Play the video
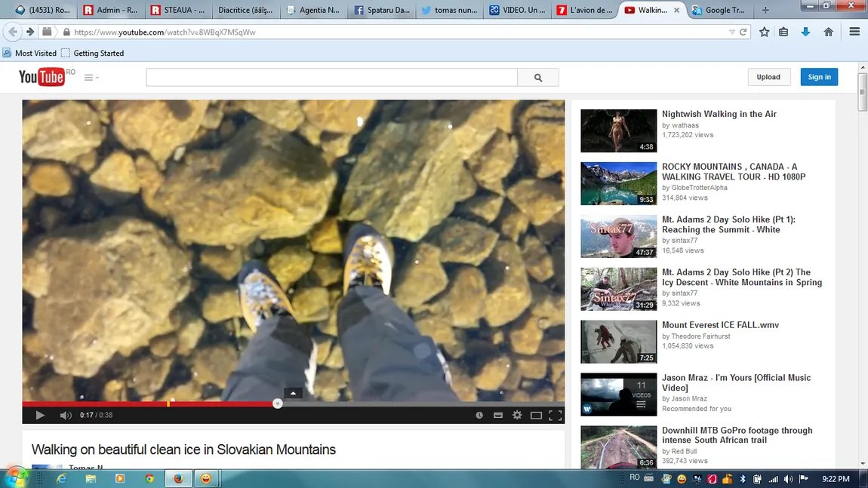This screenshot has width=868, height=488. [40, 415]
